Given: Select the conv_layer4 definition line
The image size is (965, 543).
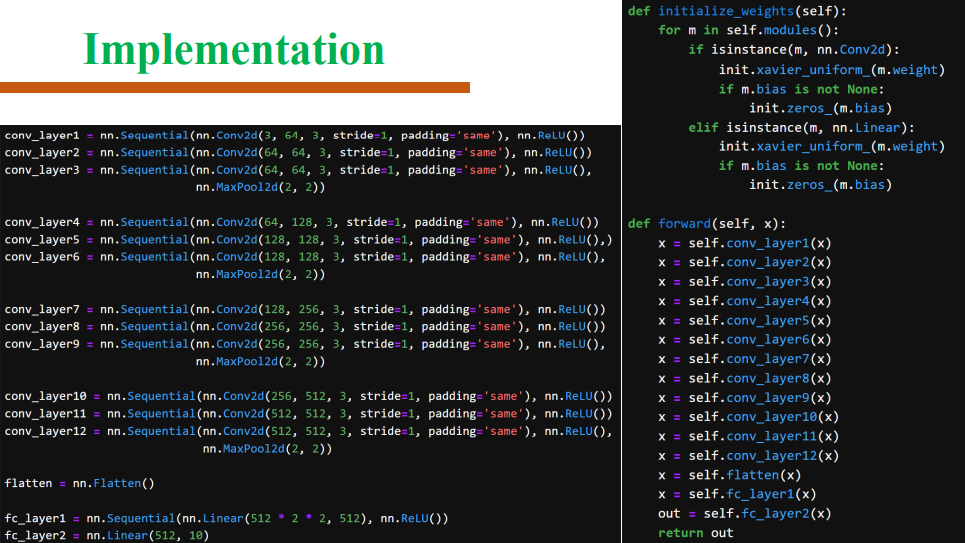Looking at the screenshot, I should [x=302, y=222].
